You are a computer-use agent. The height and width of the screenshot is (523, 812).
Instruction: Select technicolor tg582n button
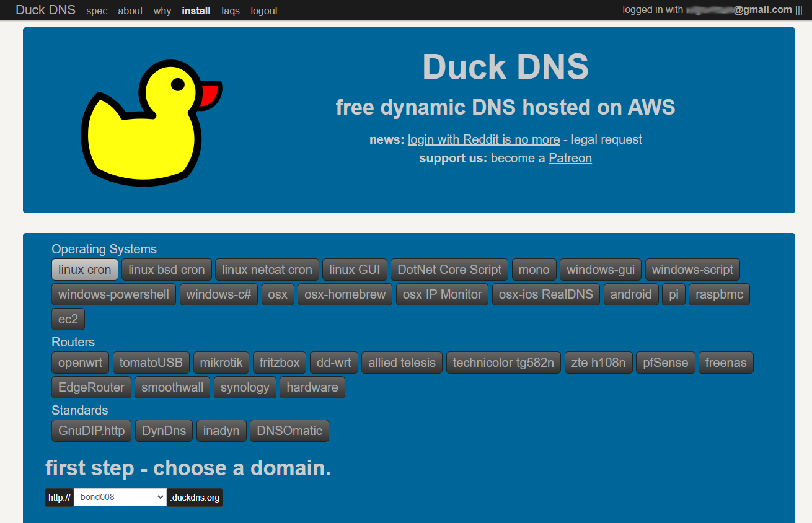tap(503, 363)
